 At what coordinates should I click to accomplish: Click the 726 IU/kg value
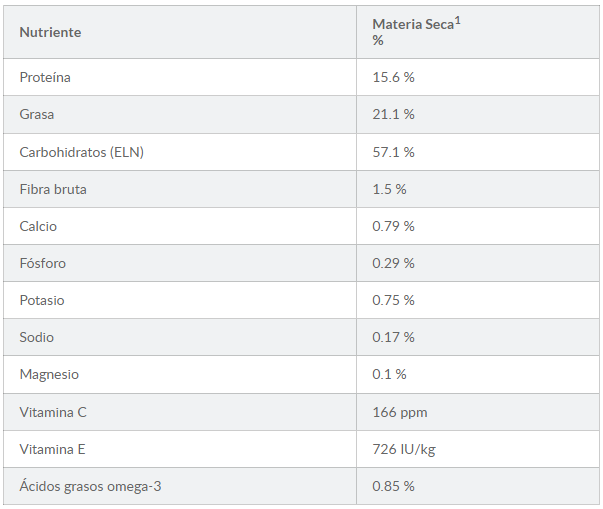404,449
